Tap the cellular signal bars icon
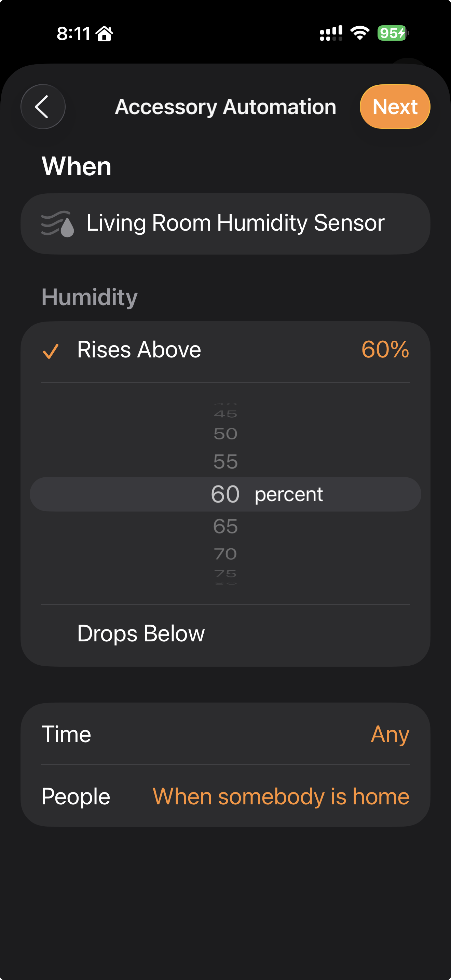Screen dimensions: 451x980 pyautogui.click(x=331, y=33)
